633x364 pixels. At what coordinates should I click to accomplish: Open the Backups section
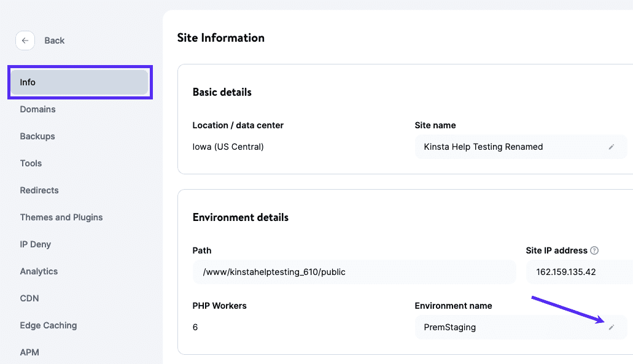37,136
